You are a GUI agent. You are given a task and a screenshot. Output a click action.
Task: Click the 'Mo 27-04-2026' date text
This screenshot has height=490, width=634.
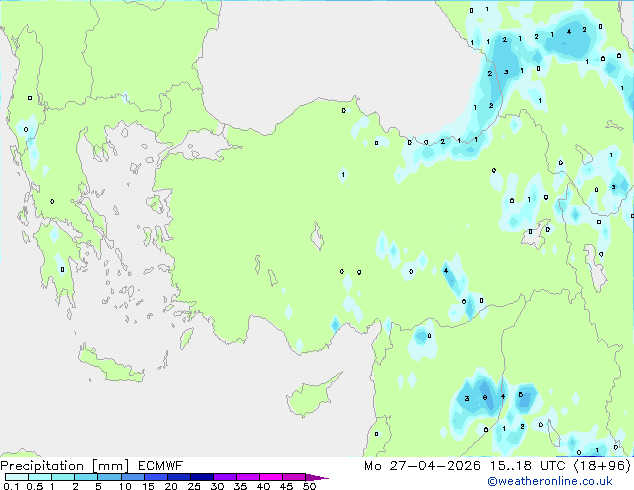pyautogui.click(x=422, y=466)
